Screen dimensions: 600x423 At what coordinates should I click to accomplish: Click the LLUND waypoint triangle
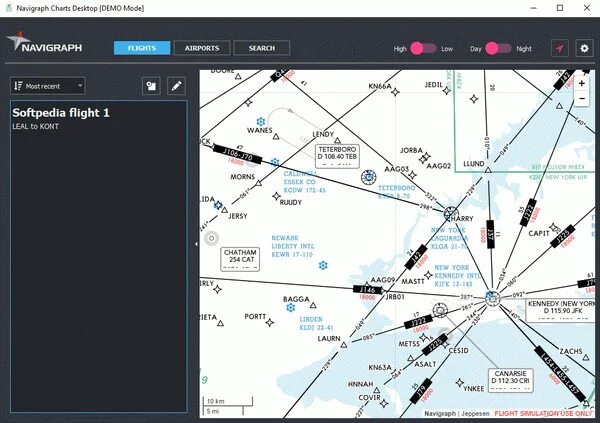click(488, 170)
